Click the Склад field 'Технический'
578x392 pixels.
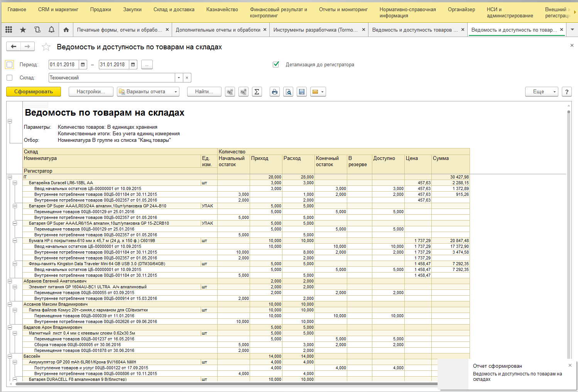point(112,78)
